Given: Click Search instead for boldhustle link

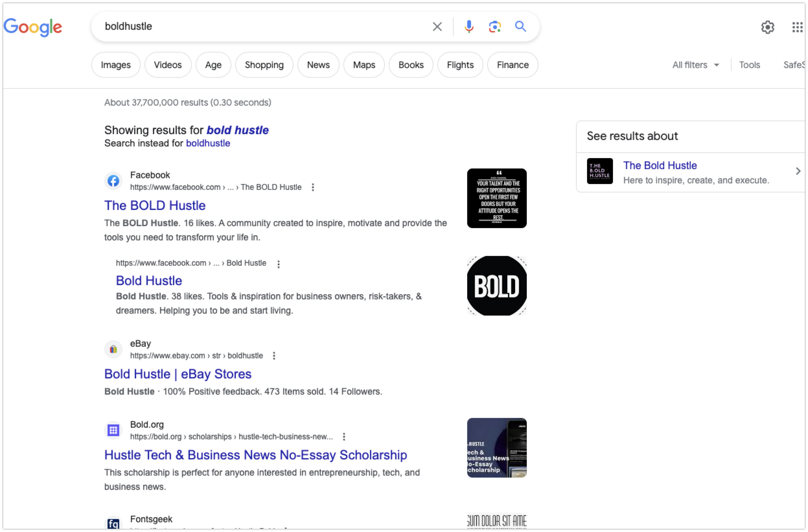Looking at the screenshot, I should [208, 143].
